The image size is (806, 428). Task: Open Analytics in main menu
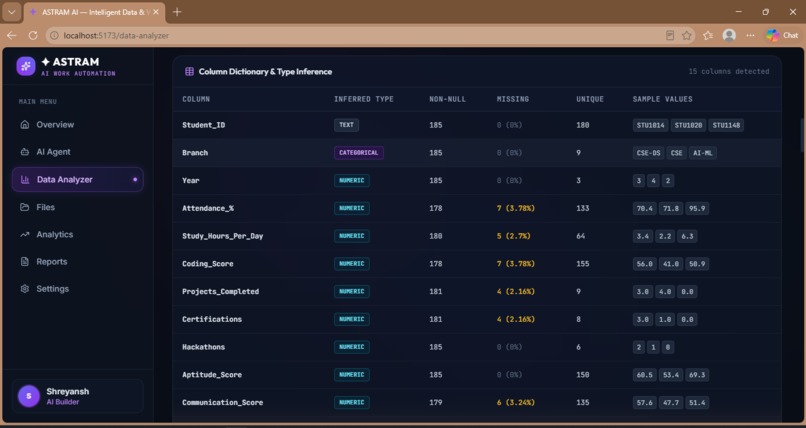[x=78, y=234]
